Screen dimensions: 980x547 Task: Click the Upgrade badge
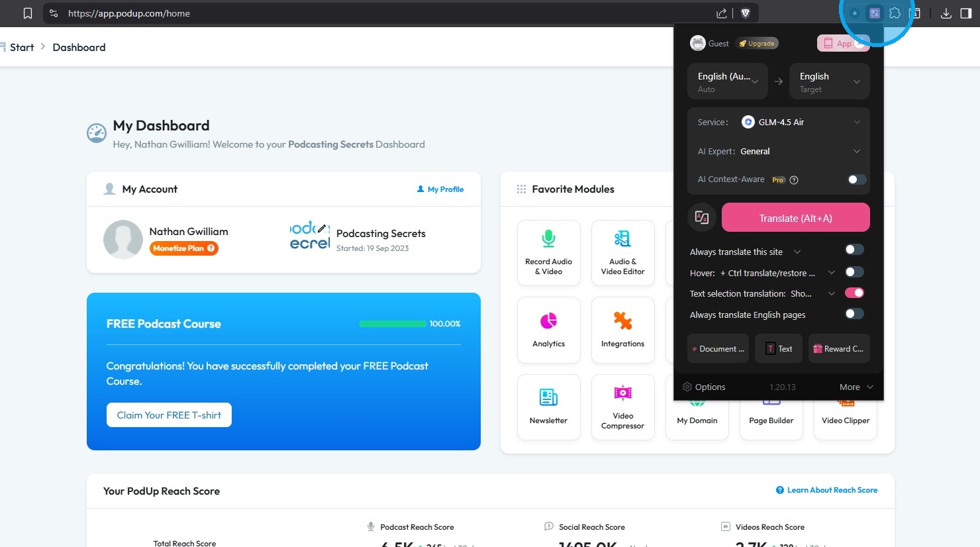pyautogui.click(x=757, y=44)
